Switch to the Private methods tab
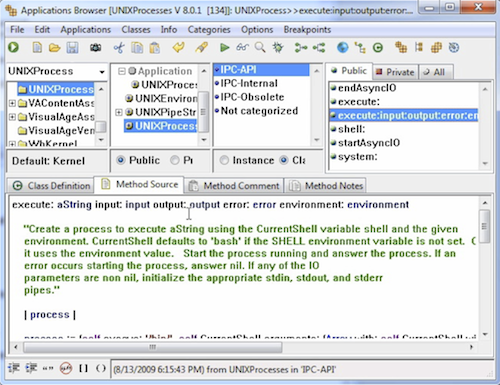This screenshot has height=385, width=500. (395, 72)
